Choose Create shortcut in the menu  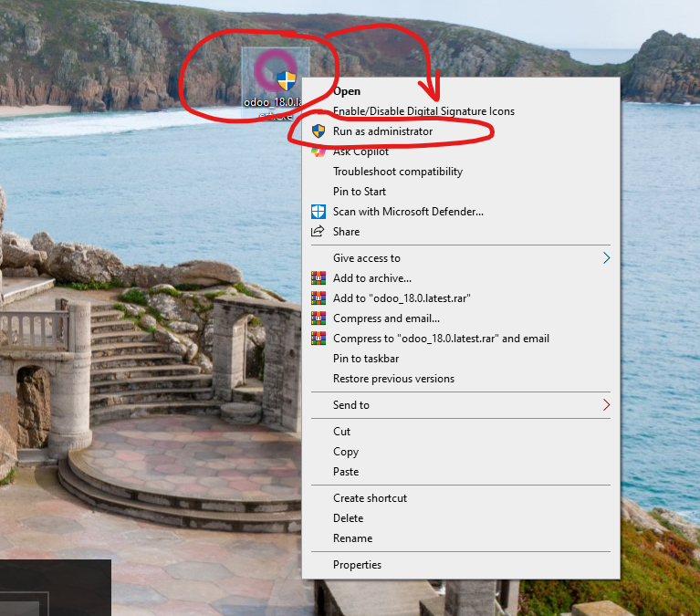tap(370, 498)
